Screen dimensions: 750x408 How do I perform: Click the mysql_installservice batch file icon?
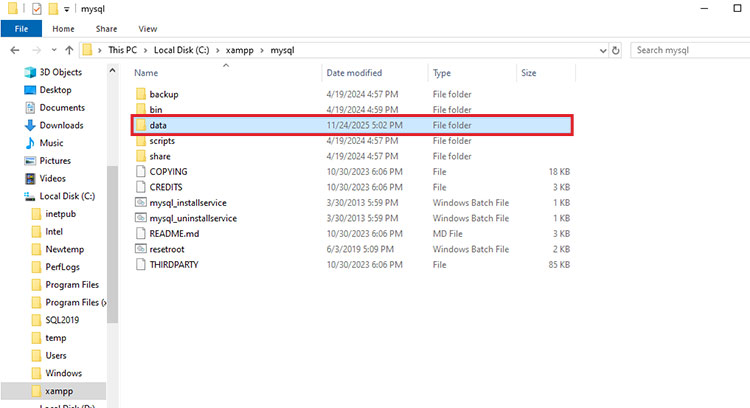(141, 202)
